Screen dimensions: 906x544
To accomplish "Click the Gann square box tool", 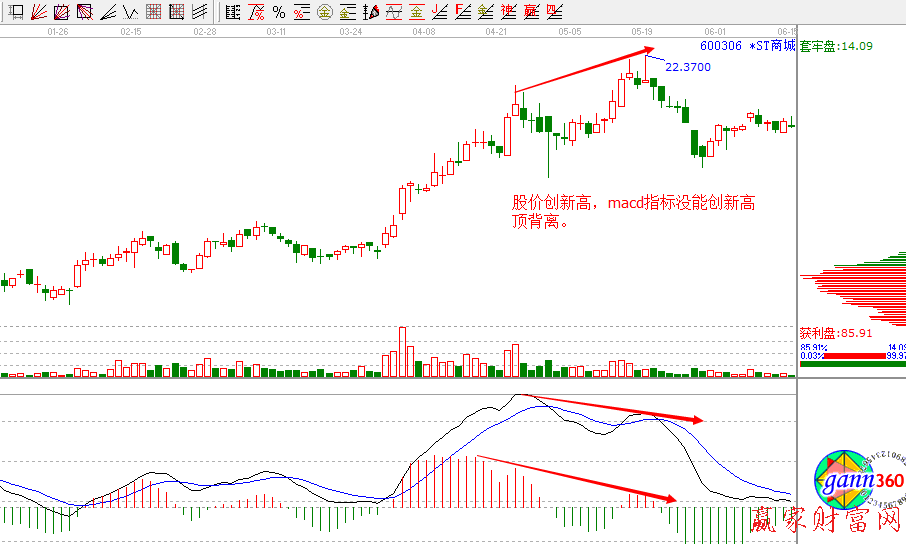I will pyautogui.click(x=61, y=12).
